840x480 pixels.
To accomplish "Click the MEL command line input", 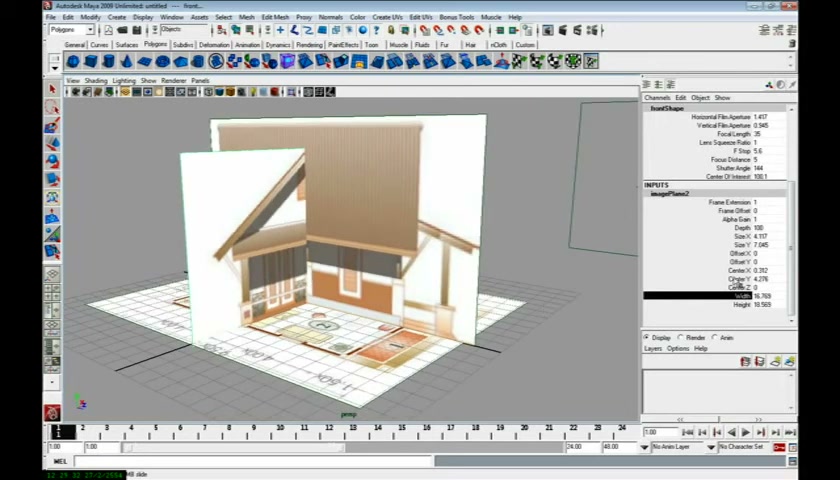I will [x=253, y=461].
